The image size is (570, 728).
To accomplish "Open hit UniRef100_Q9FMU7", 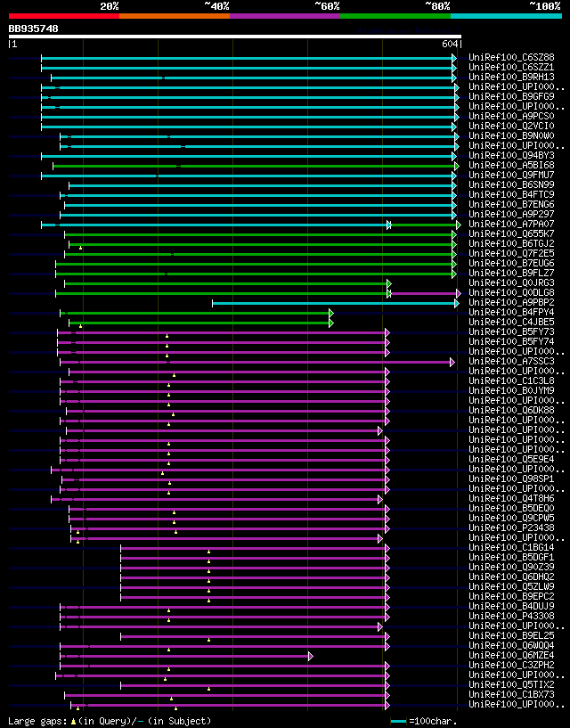I will tap(511, 175).
